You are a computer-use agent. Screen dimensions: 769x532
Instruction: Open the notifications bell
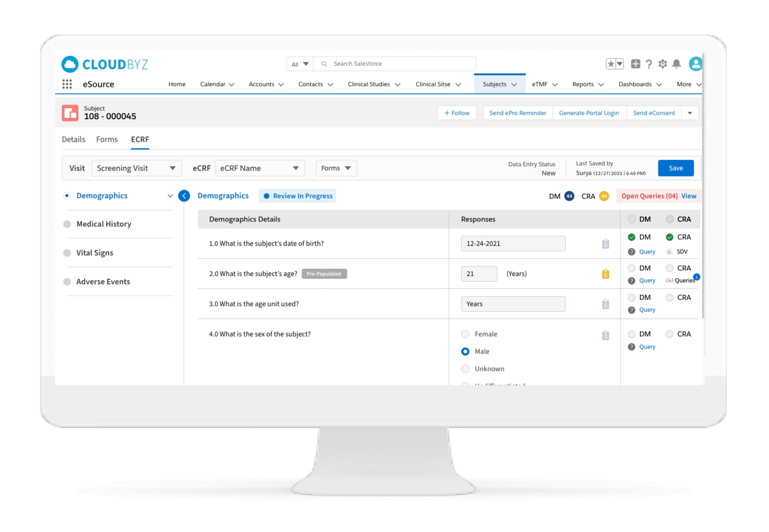pos(676,64)
